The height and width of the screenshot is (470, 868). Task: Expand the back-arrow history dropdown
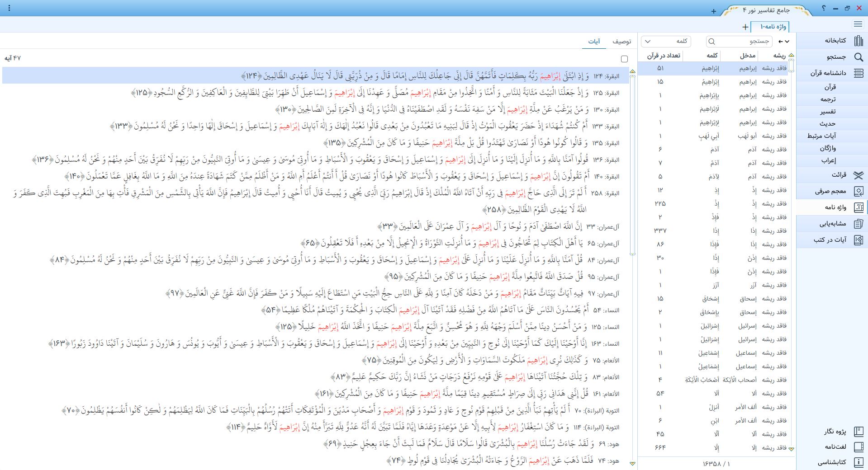(x=784, y=42)
